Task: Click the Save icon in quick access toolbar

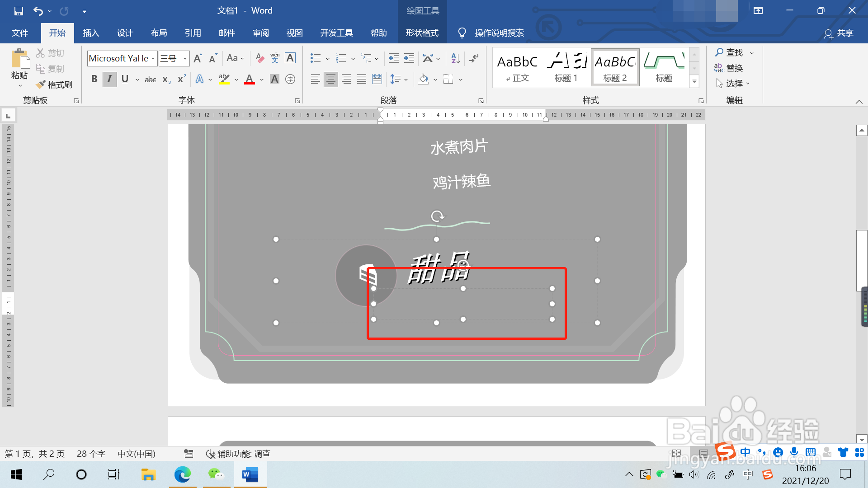Action: click(x=19, y=11)
